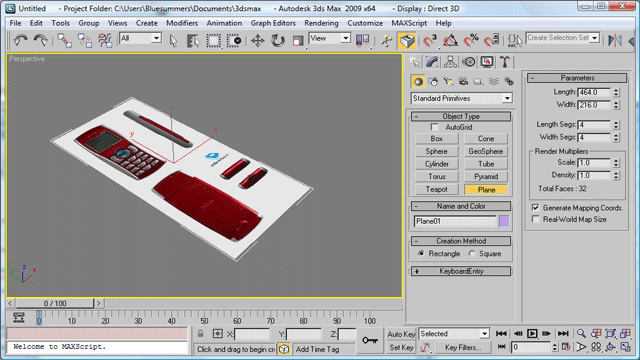Toggle the 3D Snaps magnet icon

coord(429,40)
